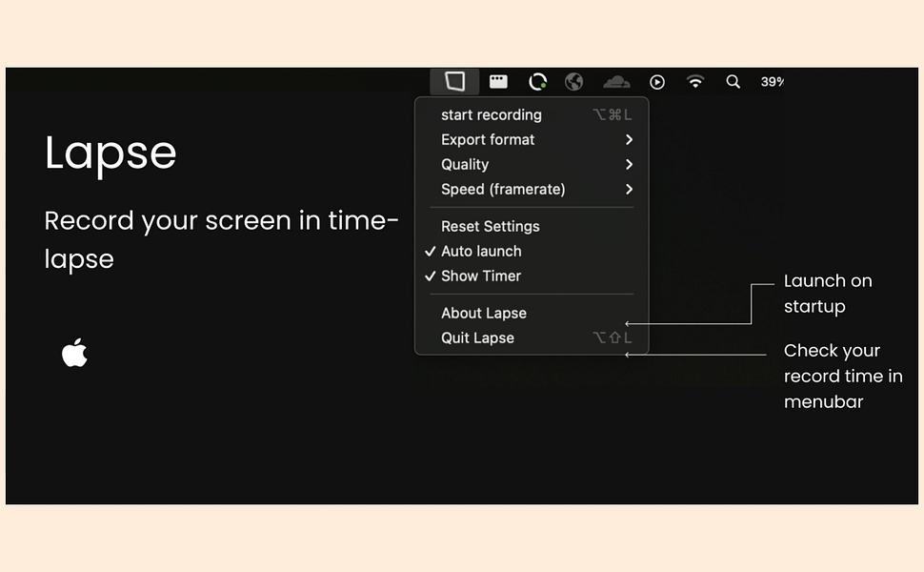Open the Speed (framerate) submenu
The image size is (924, 572).
(x=532, y=190)
